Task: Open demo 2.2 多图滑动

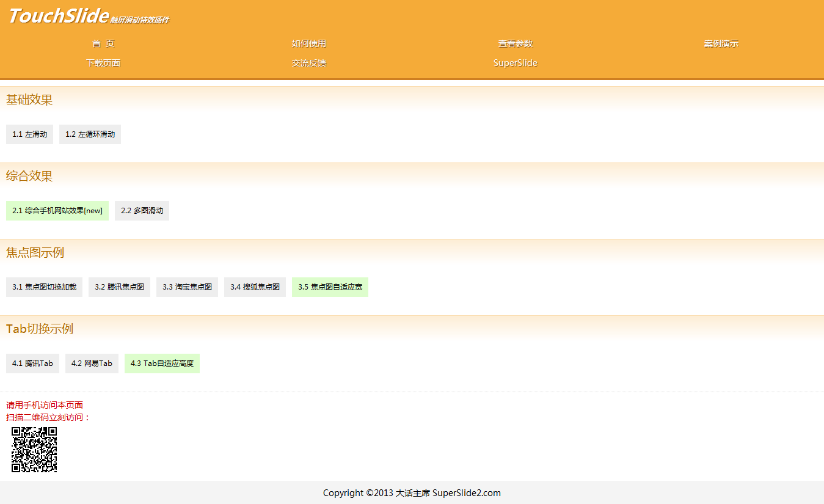Action: click(x=142, y=211)
